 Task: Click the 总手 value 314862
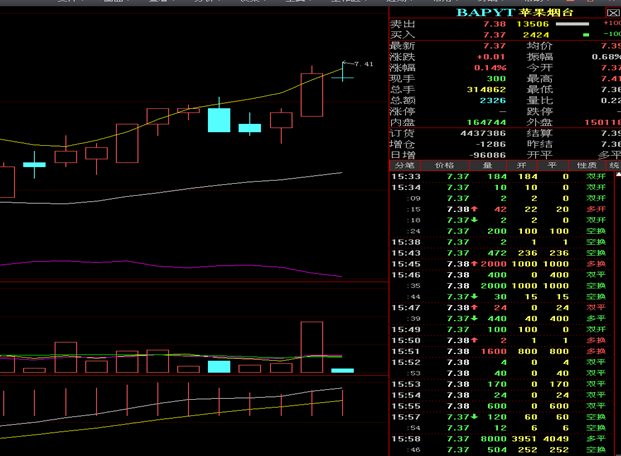[486, 90]
